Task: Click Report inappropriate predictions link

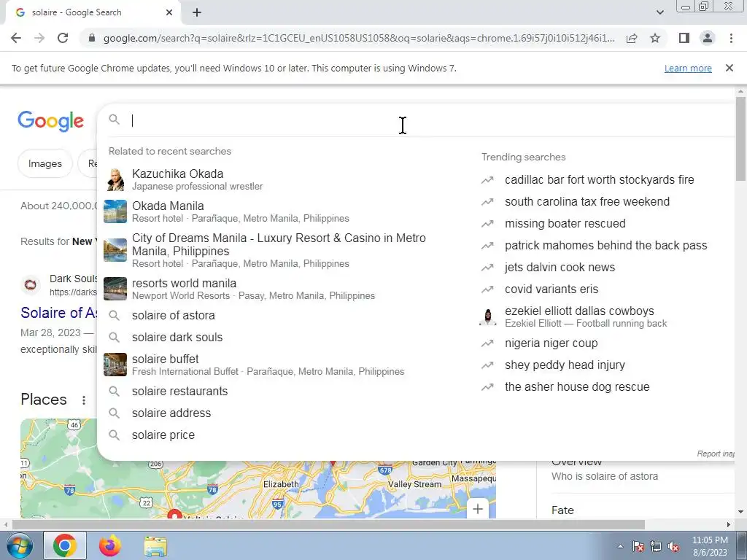Action: (x=716, y=454)
